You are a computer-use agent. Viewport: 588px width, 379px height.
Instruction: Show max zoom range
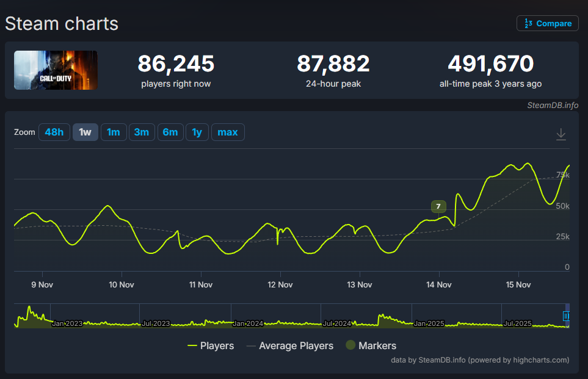(228, 132)
